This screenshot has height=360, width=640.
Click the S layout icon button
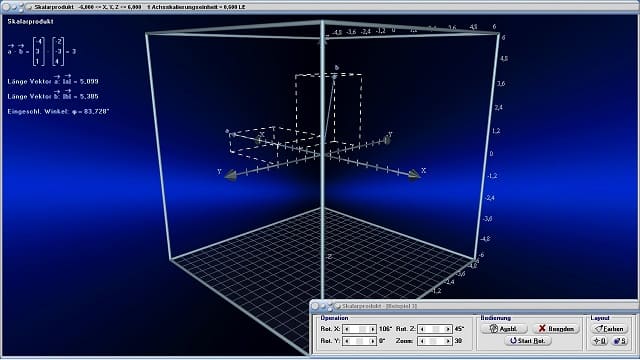click(619, 341)
